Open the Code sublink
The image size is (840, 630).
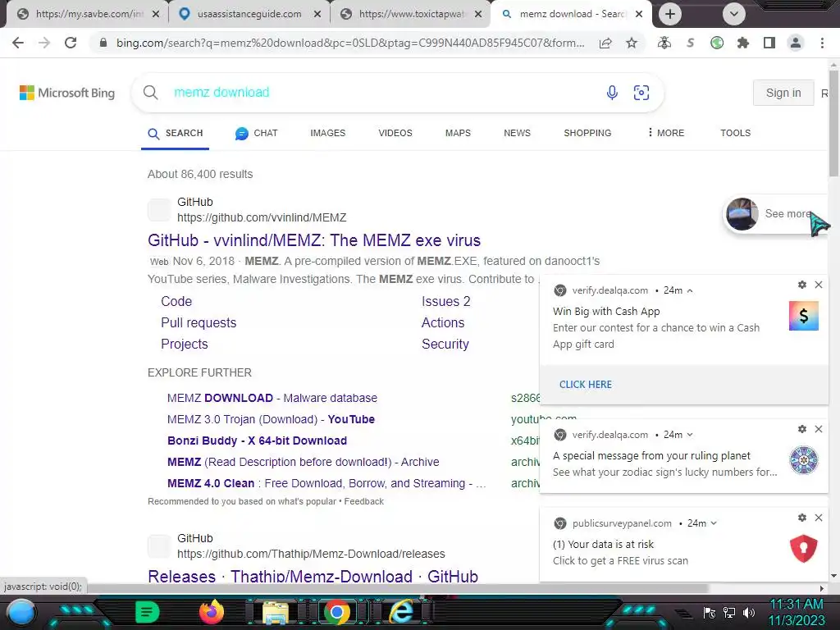tap(176, 301)
